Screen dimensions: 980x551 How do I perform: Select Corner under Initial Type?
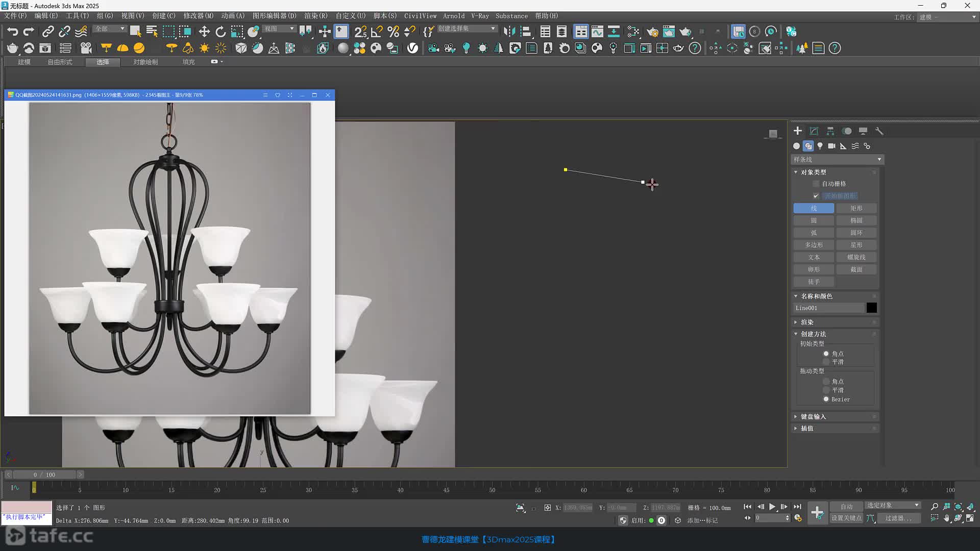coord(826,354)
